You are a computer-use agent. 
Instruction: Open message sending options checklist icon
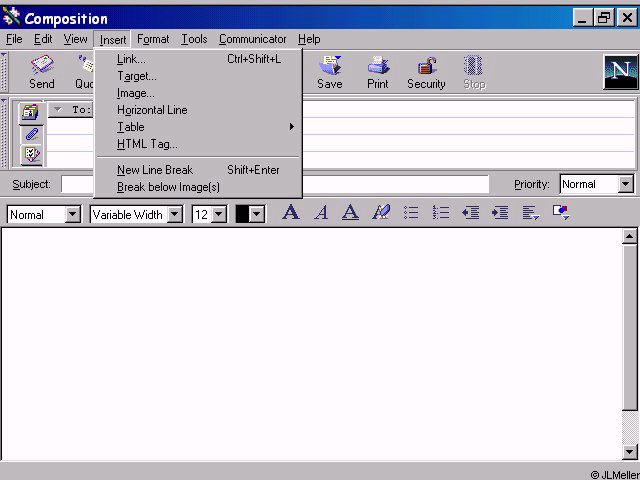[x=31, y=155]
